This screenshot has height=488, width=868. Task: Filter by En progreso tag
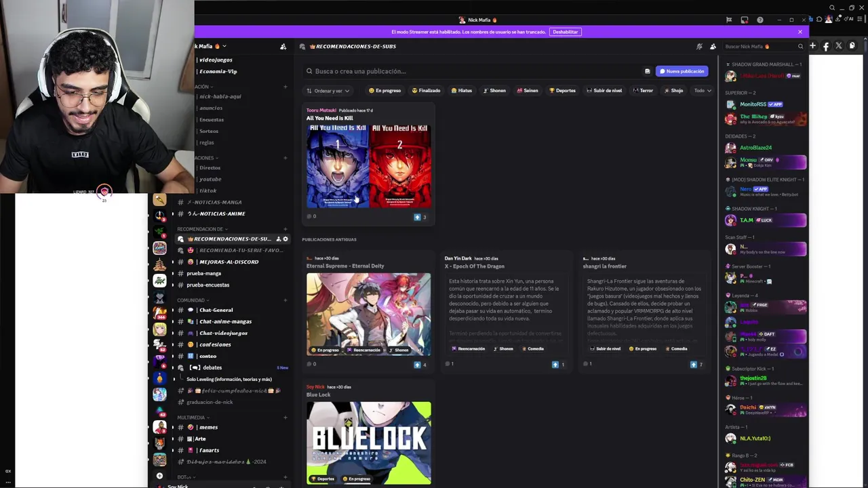coord(384,91)
